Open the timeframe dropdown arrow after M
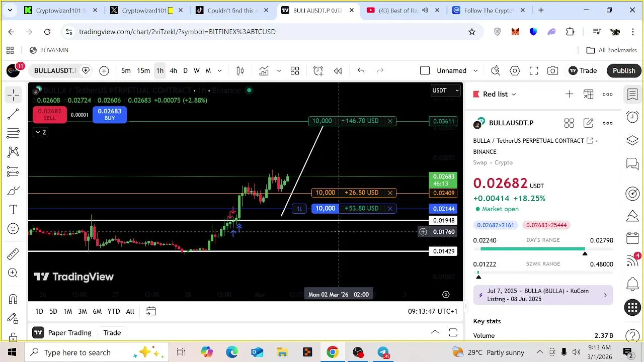Viewport: 644px width, 362px height. click(219, 71)
